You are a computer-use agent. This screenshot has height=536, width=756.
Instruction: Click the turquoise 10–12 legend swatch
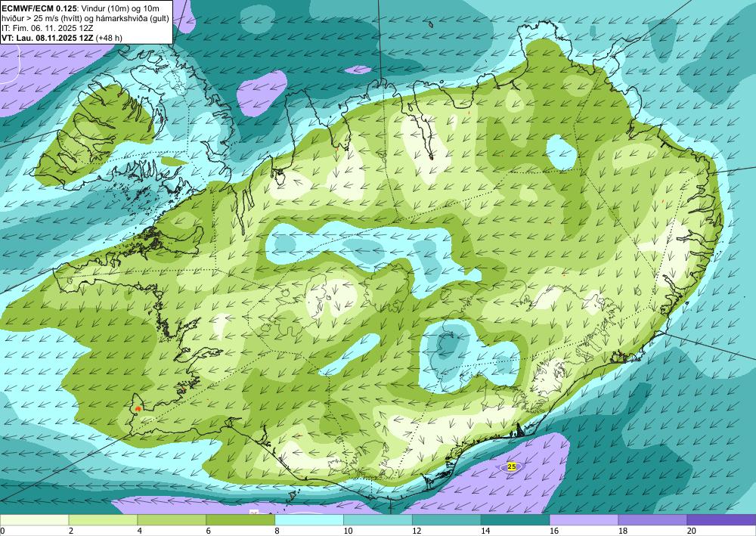[377, 520]
